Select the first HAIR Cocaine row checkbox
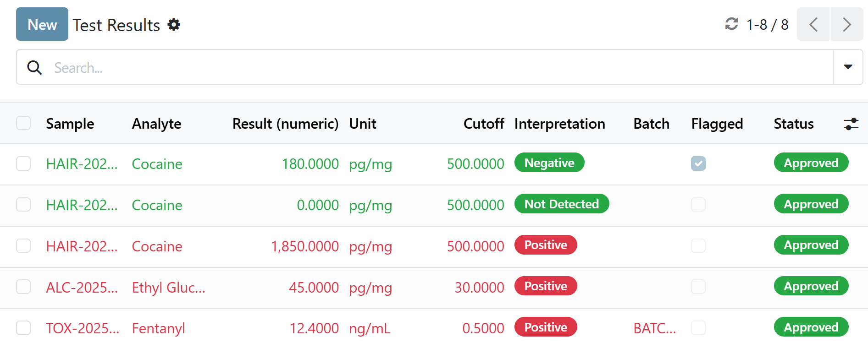This screenshot has width=868, height=348. coord(23,163)
